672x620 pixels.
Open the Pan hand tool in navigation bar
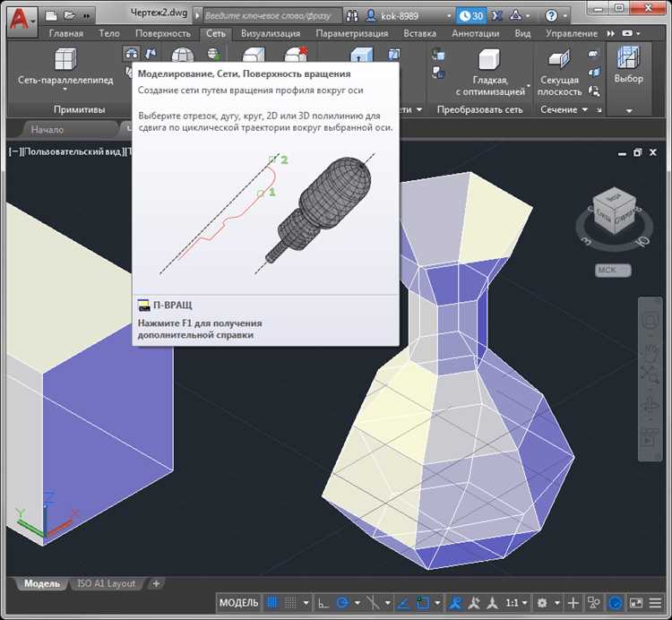point(650,350)
